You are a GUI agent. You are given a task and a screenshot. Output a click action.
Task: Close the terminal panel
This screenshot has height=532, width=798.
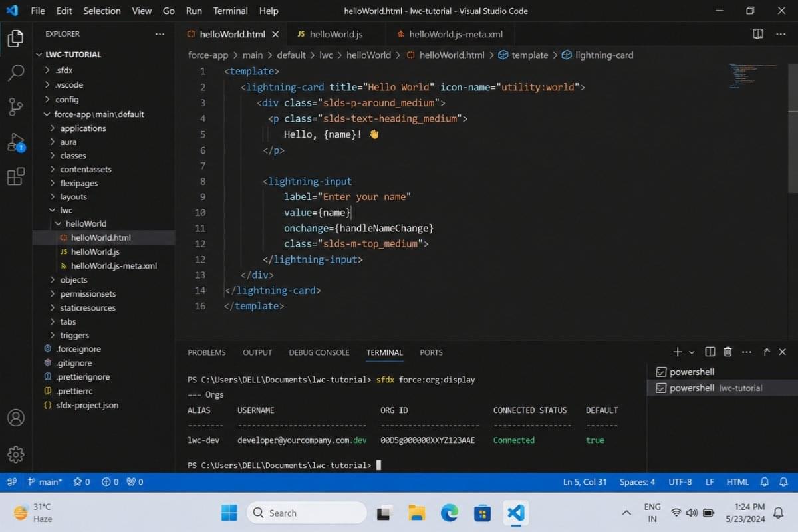click(783, 352)
